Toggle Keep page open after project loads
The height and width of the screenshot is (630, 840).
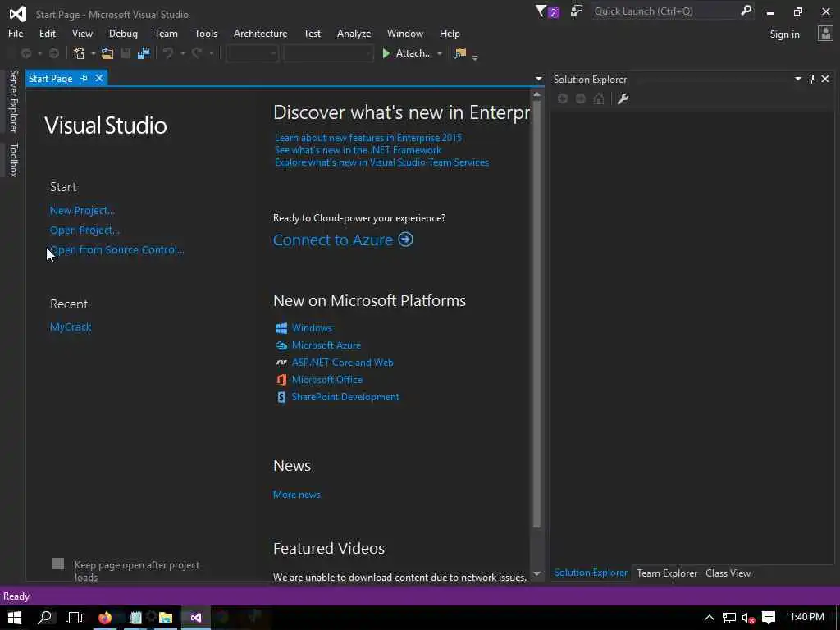58,564
